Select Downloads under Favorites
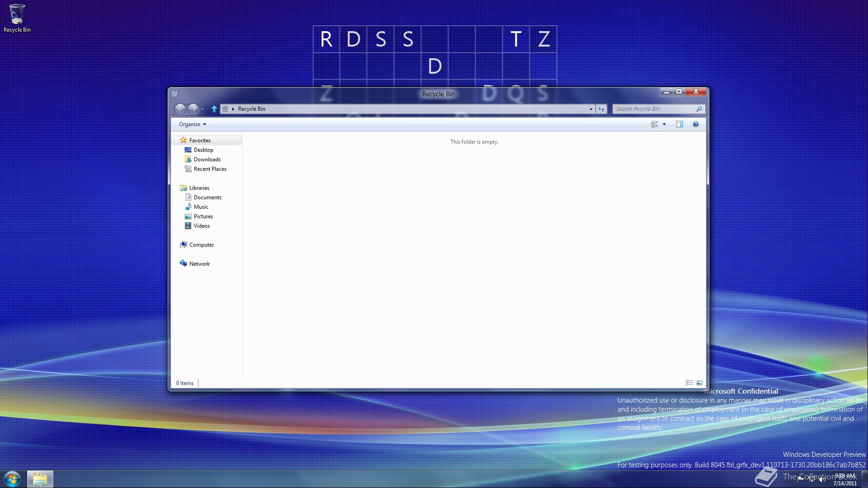 207,160
